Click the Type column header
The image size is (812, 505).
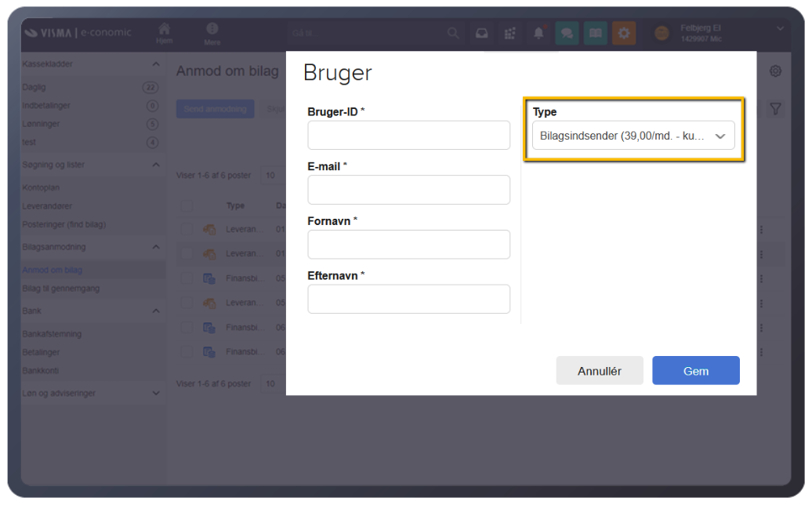click(x=235, y=205)
